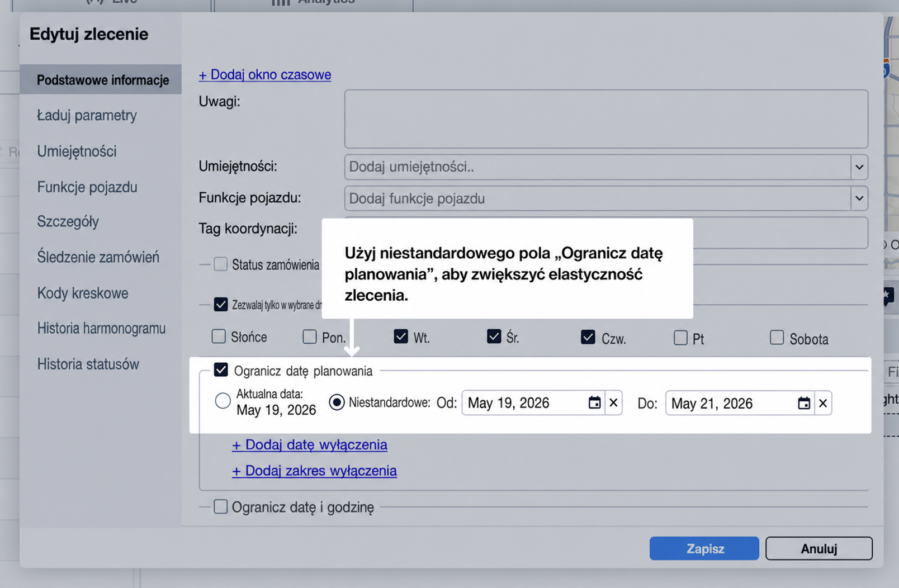899x588 pixels.
Task: Select the Niestandardowe radio button
Action: click(337, 402)
